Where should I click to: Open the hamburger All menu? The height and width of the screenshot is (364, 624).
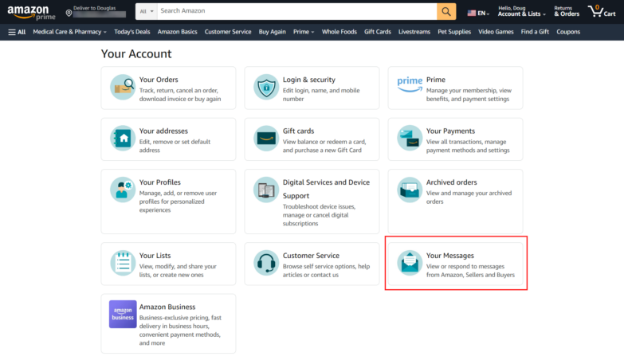pos(17,32)
